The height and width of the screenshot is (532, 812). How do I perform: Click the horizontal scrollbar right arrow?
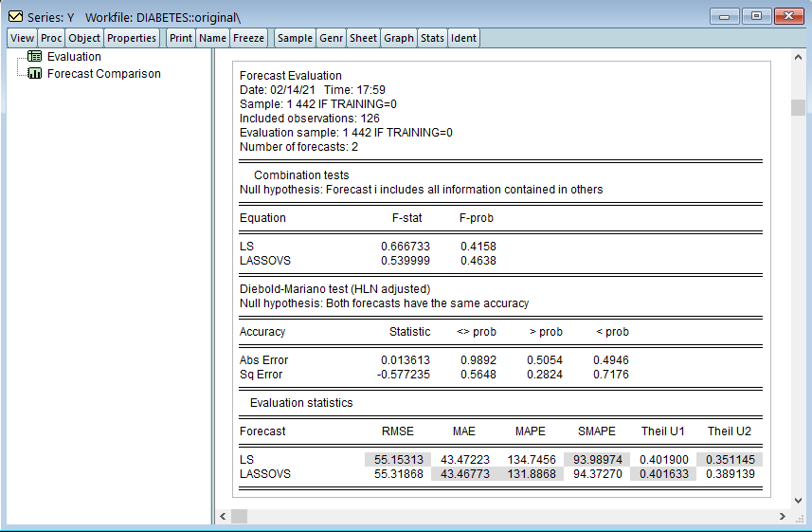(782, 516)
